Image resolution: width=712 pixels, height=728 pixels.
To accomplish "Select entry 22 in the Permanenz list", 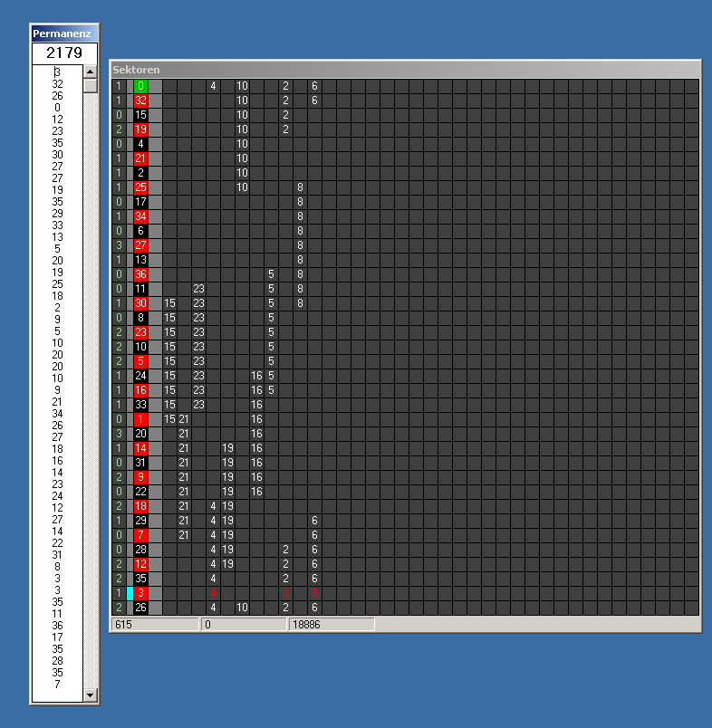I will click(x=57, y=542).
